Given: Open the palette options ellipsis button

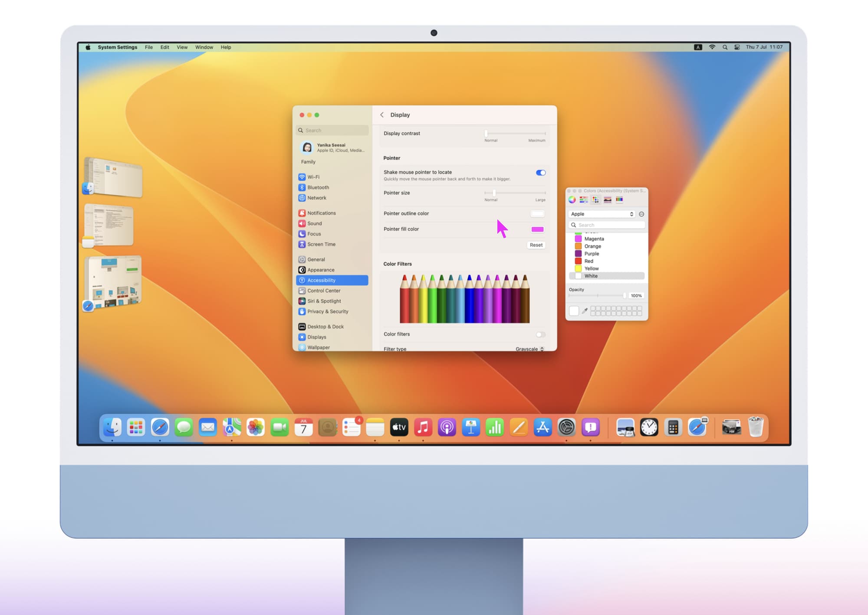Looking at the screenshot, I should click(x=641, y=214).
